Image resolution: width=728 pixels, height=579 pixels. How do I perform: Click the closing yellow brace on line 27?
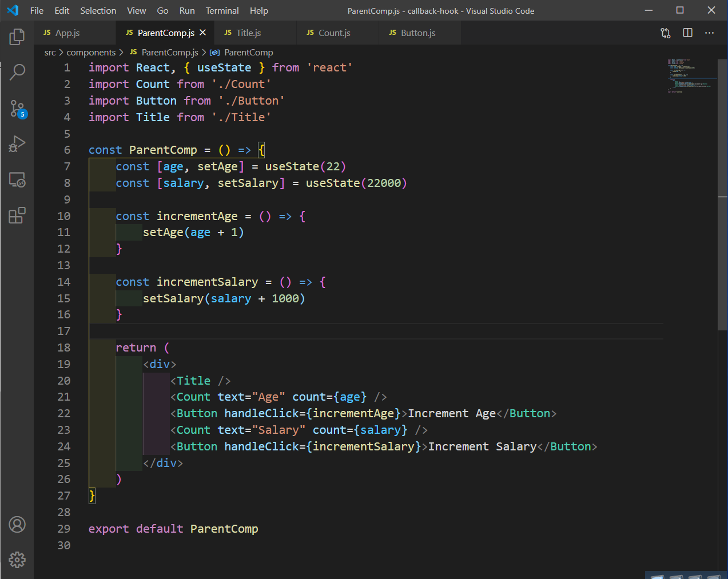[x=92, y=496]
